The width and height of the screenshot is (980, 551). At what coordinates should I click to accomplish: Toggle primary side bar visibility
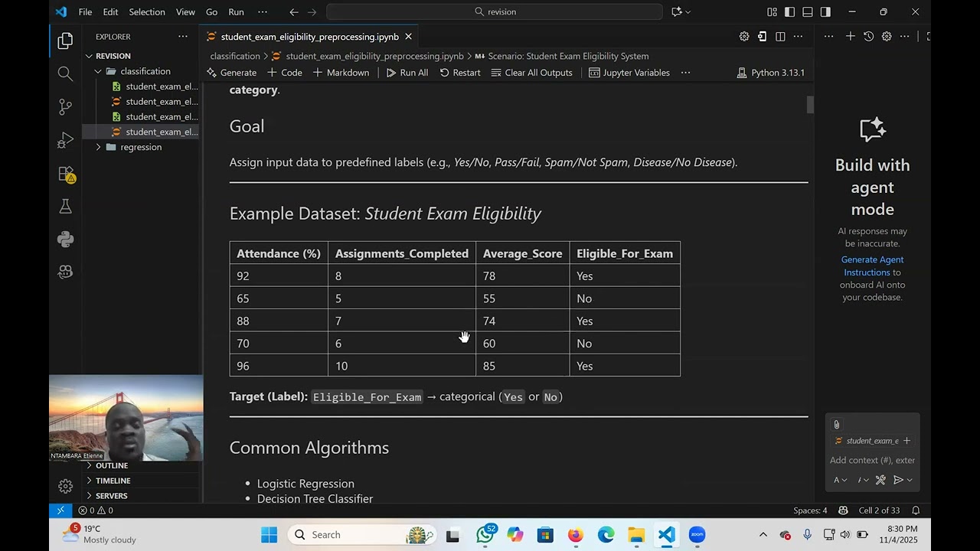pos(789,11)
